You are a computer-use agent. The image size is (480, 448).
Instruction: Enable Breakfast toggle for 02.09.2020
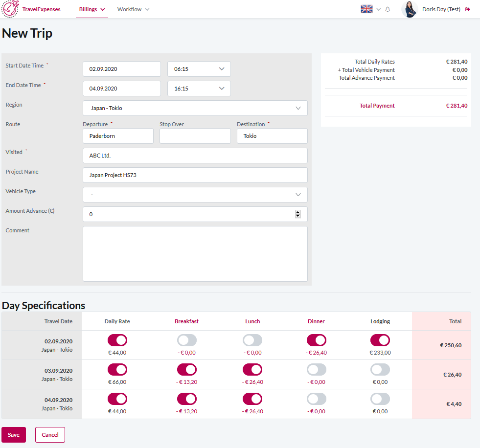point(186,340)
